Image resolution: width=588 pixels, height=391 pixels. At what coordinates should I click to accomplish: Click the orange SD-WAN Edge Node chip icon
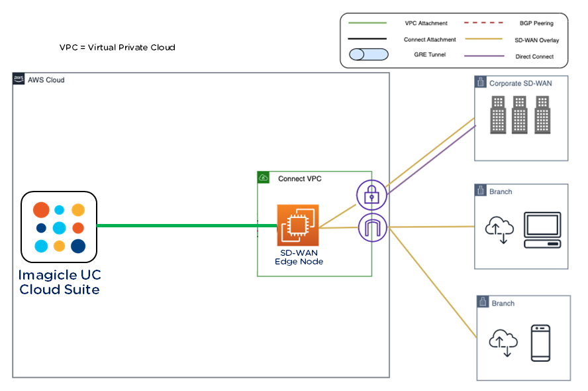tap(297, 226)
